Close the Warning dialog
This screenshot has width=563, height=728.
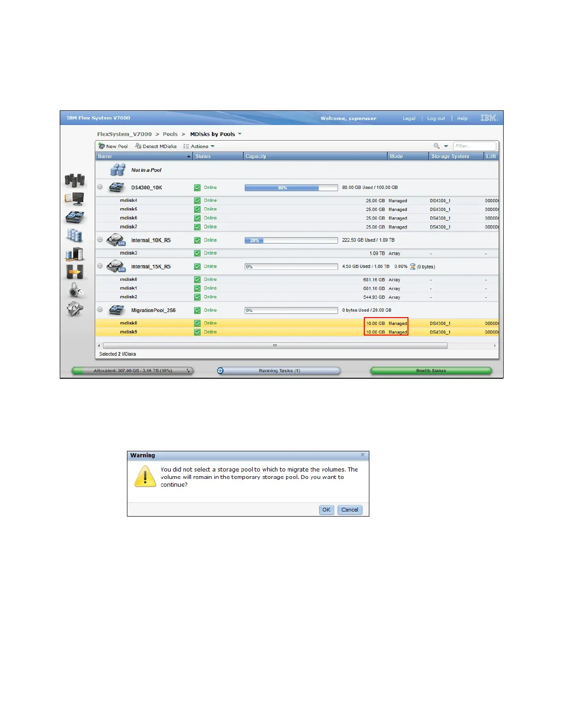[x=362, y=455]
